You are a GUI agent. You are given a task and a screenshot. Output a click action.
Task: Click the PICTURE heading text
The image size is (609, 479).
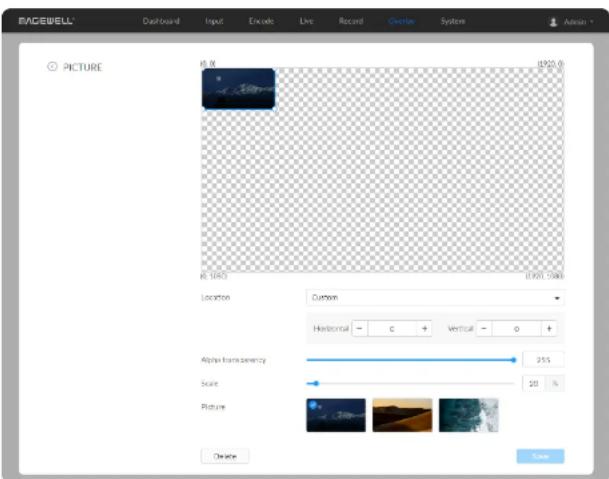click(x=82, y=67)
